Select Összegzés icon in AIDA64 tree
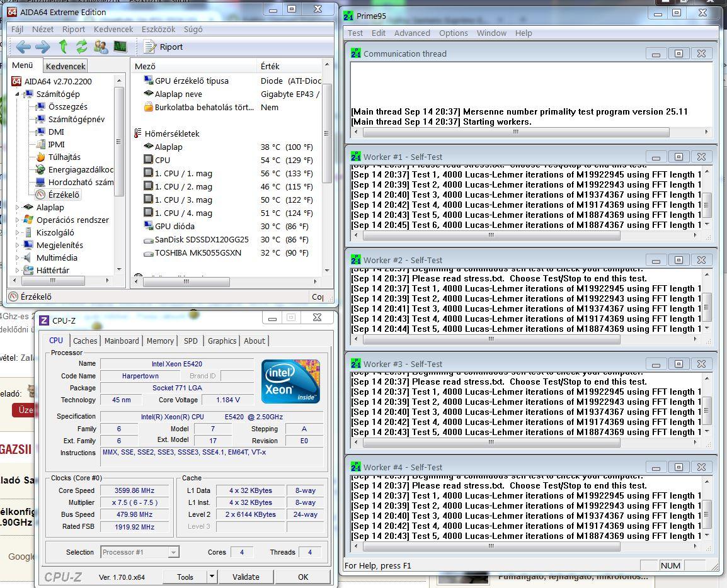Viewport: 727px width, 588px height. [x=40, y=106]
